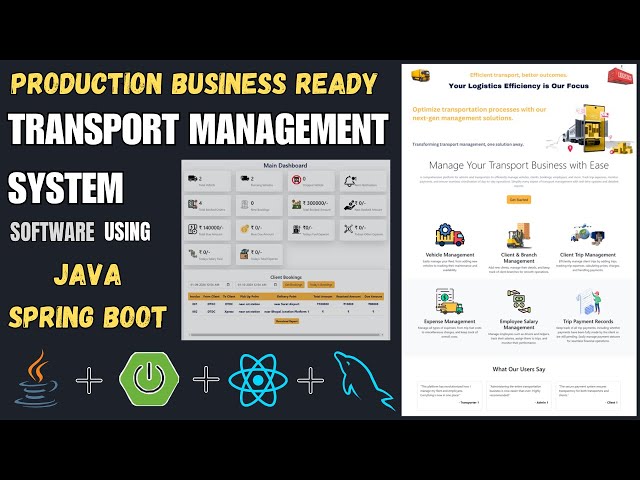Image resolution: width=640 pixels, height=480 pixels.
Task: Click the red shipping container image
Action: (620, 76)
